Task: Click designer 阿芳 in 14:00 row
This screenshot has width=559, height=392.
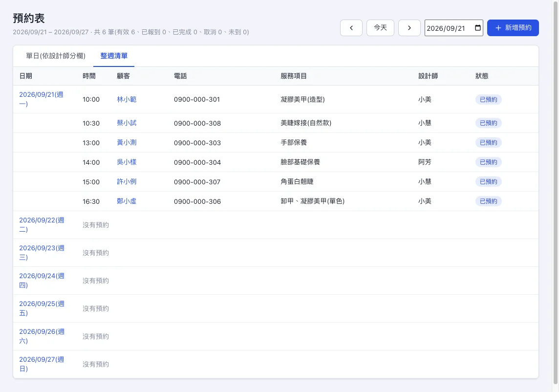Action: [425, 162]
